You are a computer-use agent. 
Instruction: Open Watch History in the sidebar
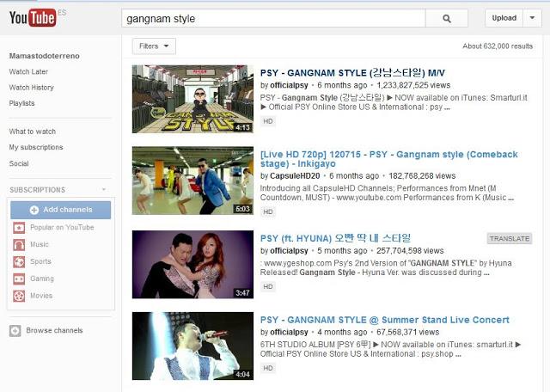point(31,88)
